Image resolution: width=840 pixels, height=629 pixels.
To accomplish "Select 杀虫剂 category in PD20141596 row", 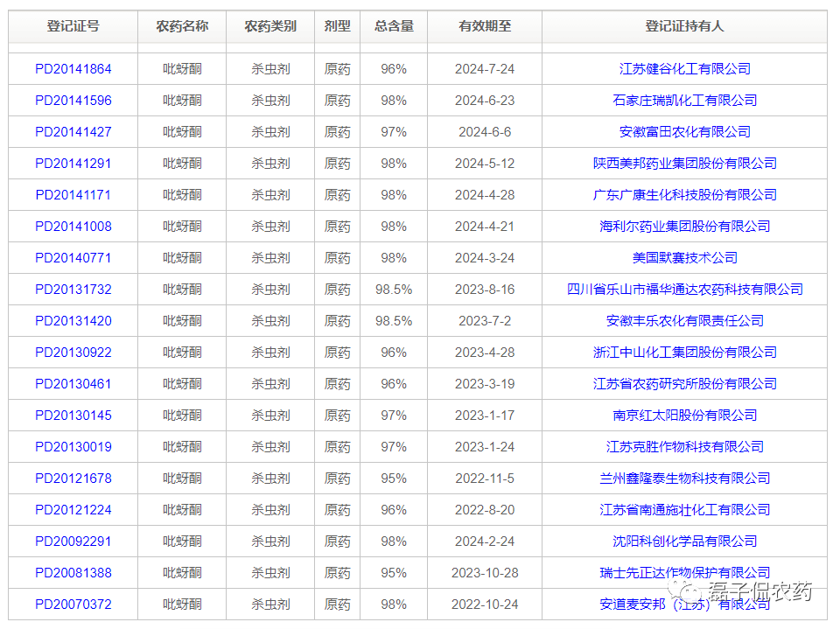I will tap(270, 101).
